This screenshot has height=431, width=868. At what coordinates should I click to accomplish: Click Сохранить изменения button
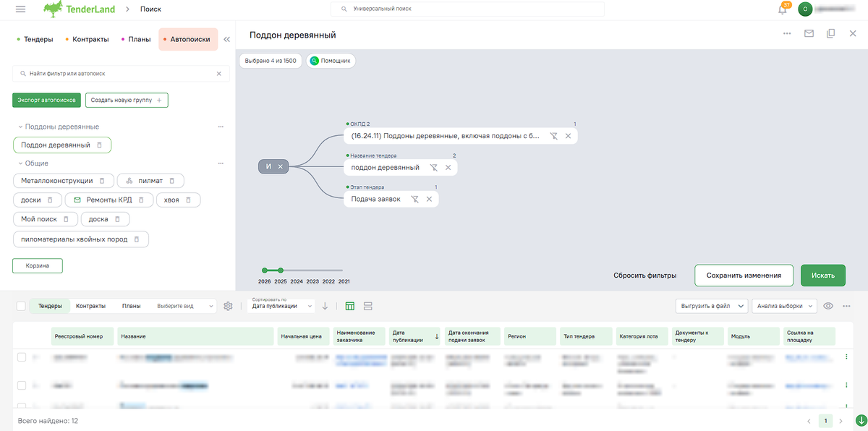pyautogui.click(x=744, y=276)
